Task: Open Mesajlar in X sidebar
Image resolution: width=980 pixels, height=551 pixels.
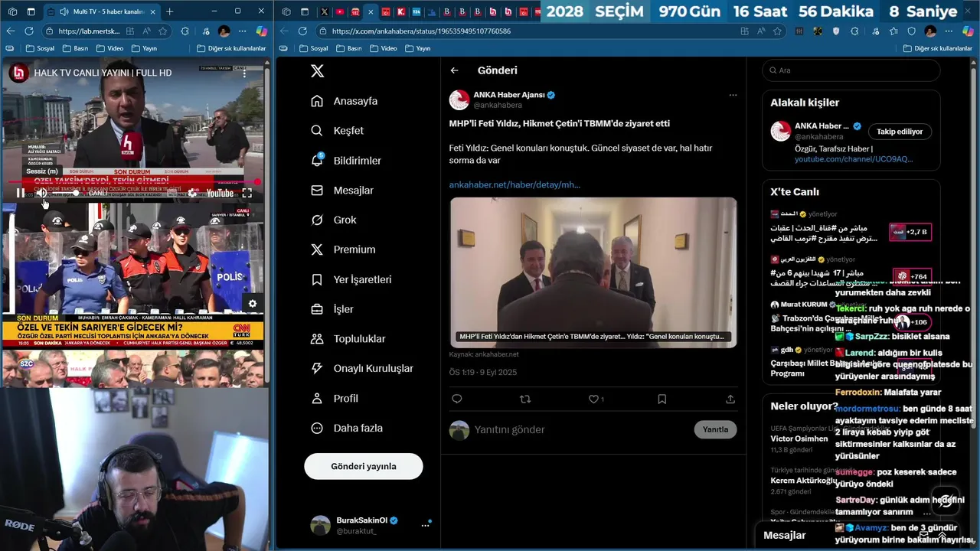Action: click(342, 191)
